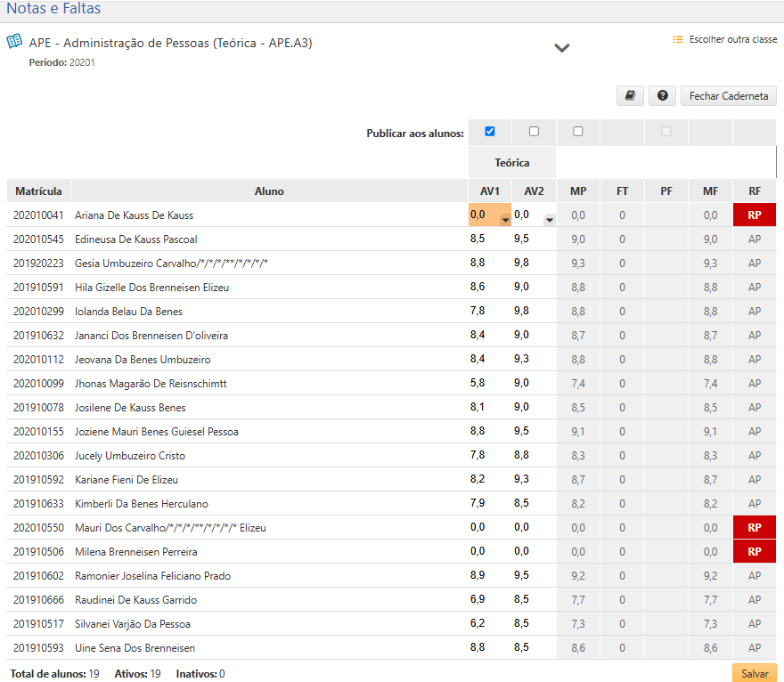Check the AV2 publish checkbox

(534, 132)
